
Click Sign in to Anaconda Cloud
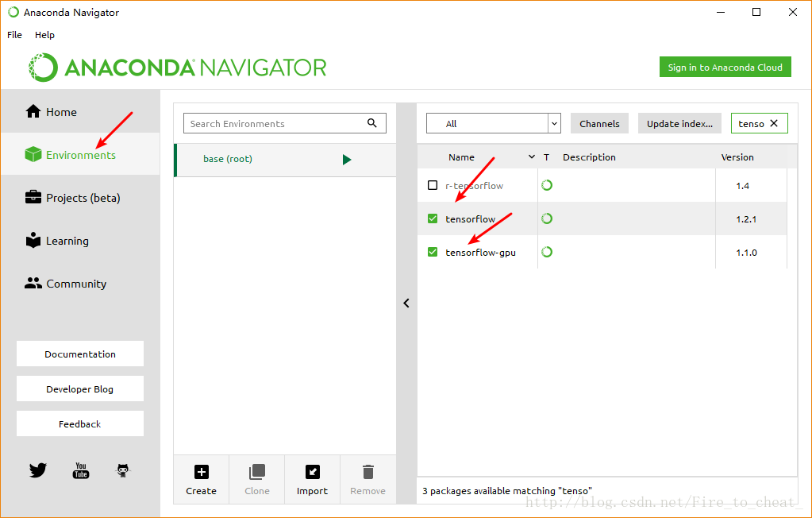[x=725, y=67]
